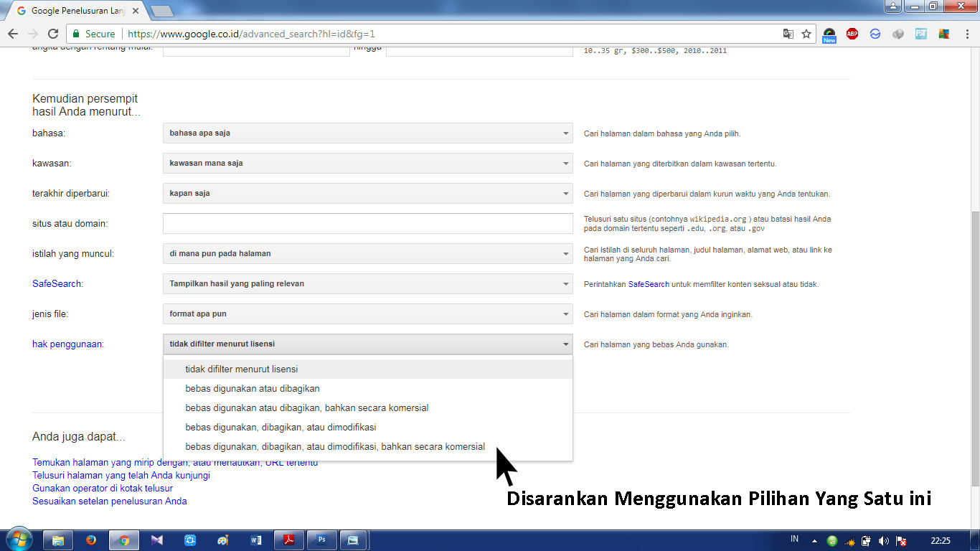Bookmark this page with the star icon
Screen dimensions: 980x551
(806, 34)
